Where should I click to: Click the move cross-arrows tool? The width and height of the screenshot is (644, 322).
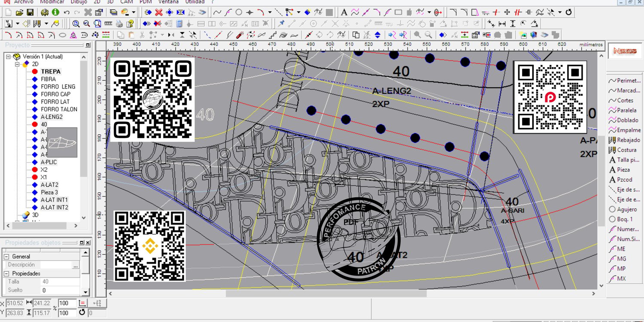(x=507, y=12)
